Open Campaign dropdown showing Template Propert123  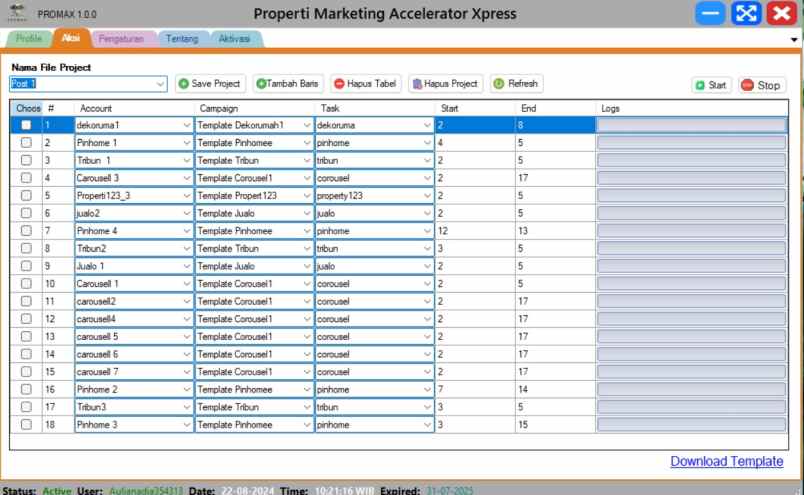(x=307, y=196)
